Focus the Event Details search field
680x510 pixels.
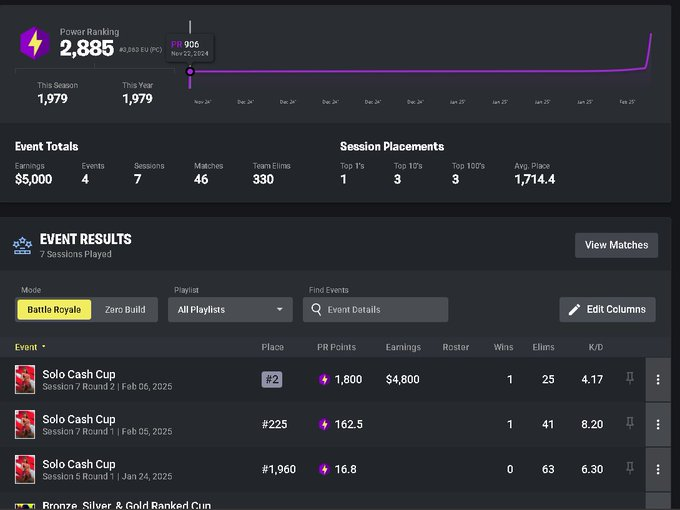[x=376, y=310]
